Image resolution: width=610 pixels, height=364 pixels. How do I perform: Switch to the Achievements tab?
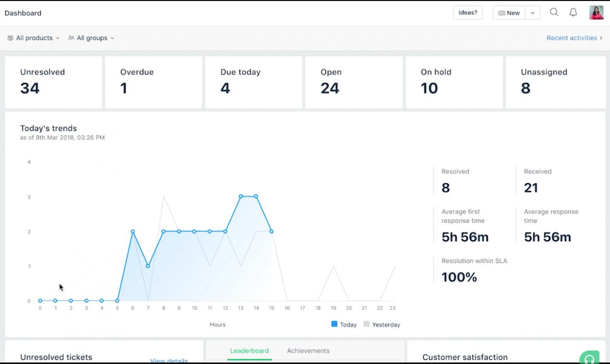[308, 350]
